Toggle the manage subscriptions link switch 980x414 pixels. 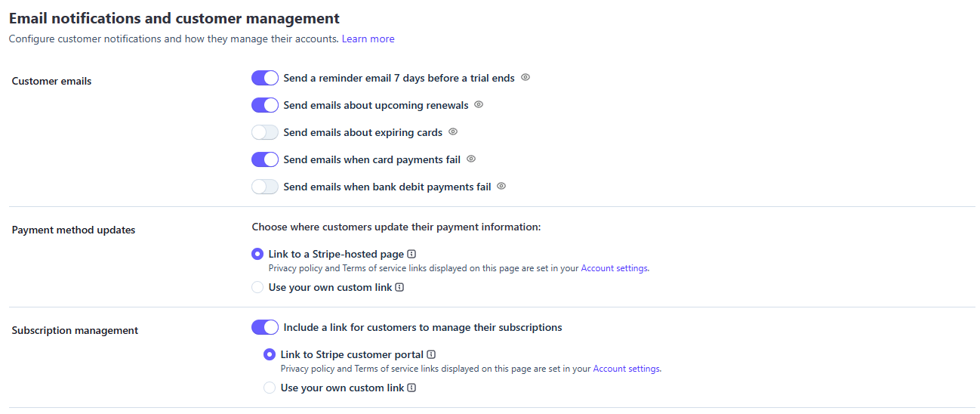click(265, 327)
